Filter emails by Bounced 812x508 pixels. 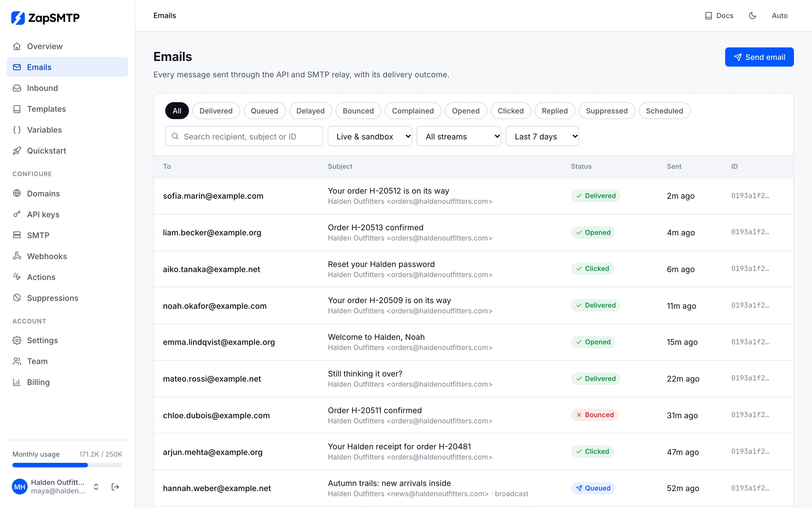358,111
